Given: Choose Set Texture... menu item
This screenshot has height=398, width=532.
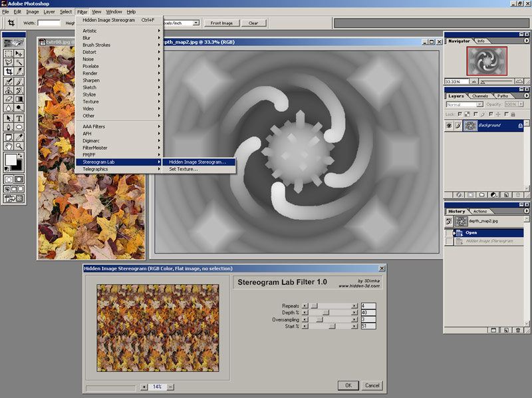Looking at the screenshot, I should (x=198, y=169).
